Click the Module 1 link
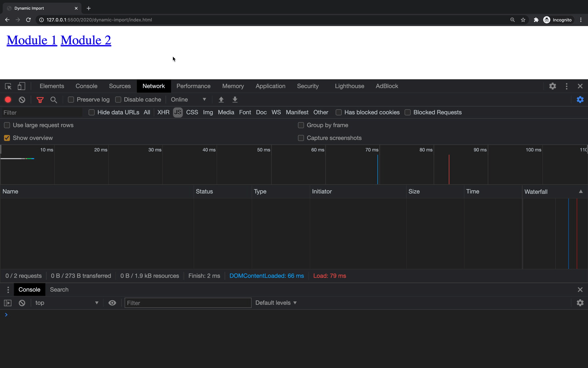The height and width of the screenshot is (368, 588). click(x=32, y=40)
